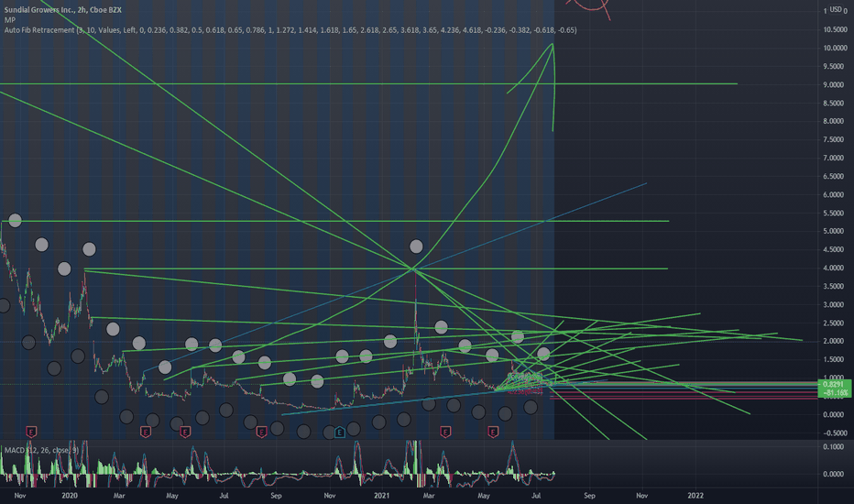
Task: Click the 10.5000 price axis label
Action: point(834,29)
